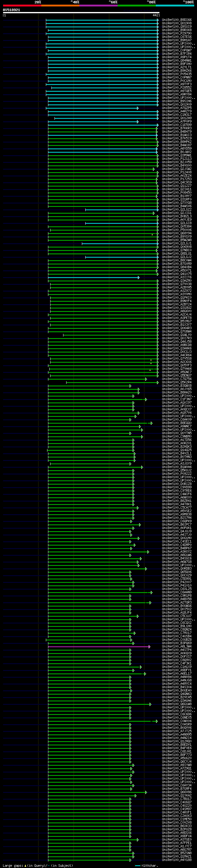Select the AV518921 query title
The image size is (197, 868).
pos(11,10)
